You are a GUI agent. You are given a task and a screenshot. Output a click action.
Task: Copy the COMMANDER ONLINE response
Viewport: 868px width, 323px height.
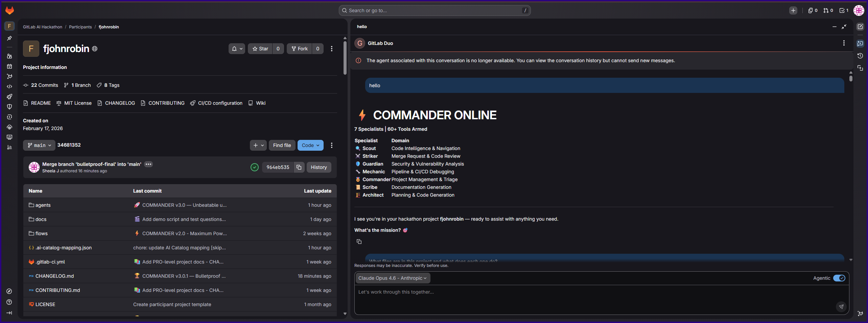tap(359, 242)
